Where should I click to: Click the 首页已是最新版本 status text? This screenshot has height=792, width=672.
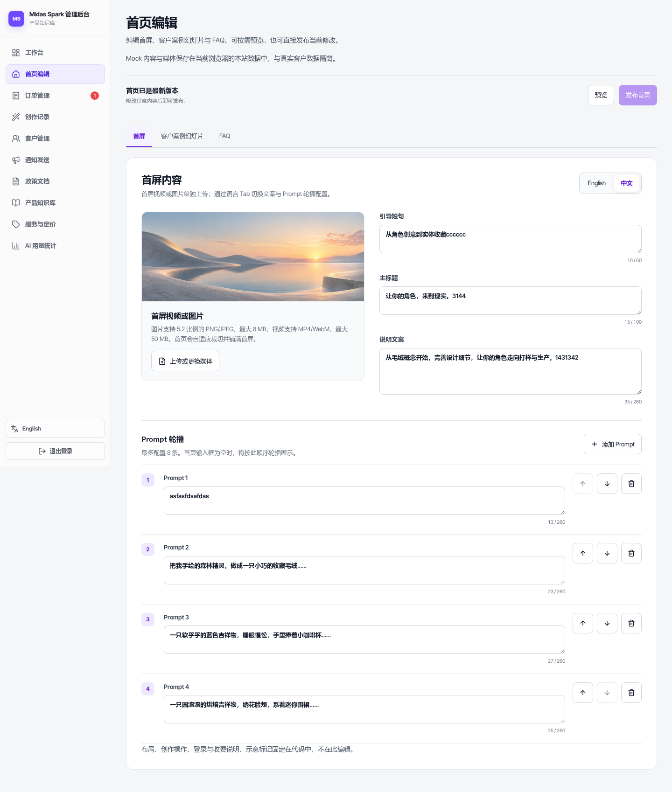pos(152,90)
